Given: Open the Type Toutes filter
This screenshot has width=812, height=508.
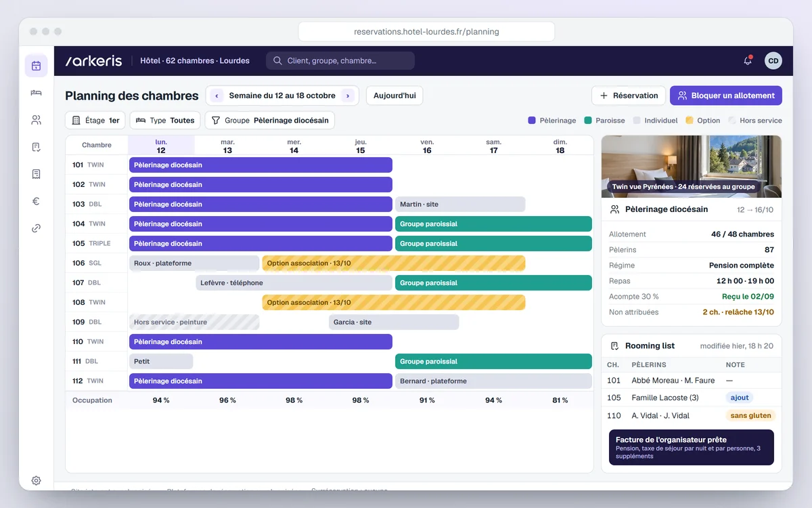Looking at the screenshot, I should 165,121.
